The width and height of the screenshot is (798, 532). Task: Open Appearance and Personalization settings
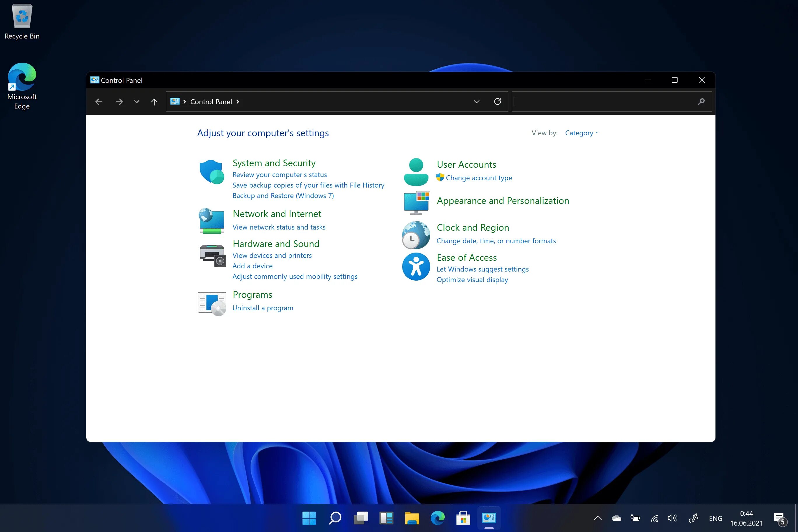coord(502,200)
